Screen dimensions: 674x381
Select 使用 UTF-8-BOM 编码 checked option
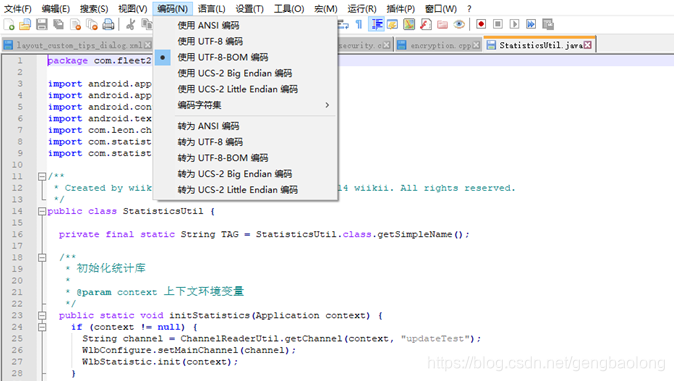[x=245, y=57]
